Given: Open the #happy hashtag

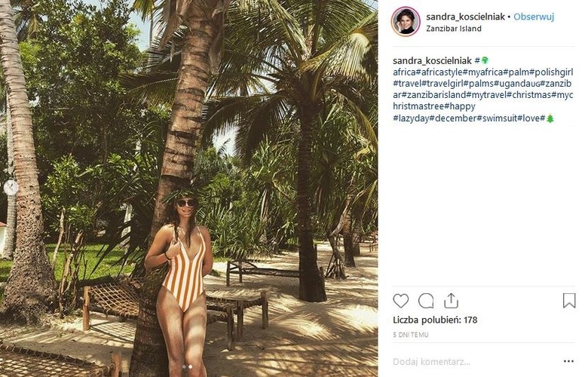Looking at the screenshot, I should pyautogui.click(x=459, y=106).
